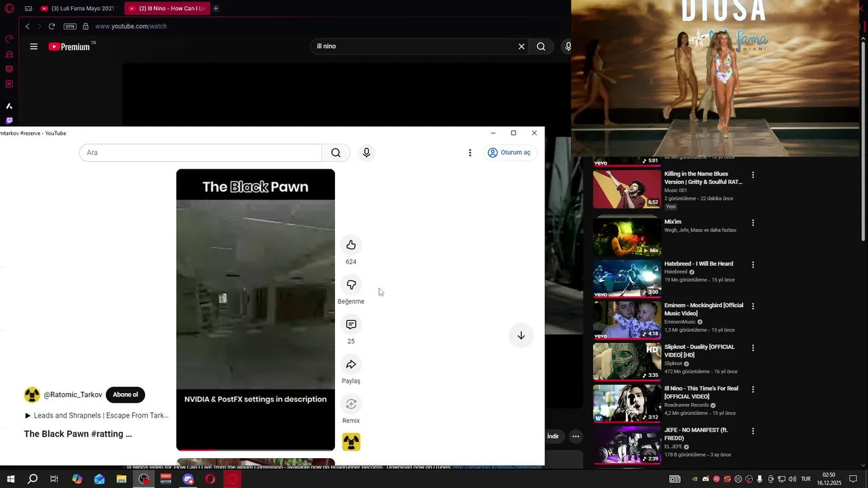Click the Discord tray icon
Image resolution: width=868 pixels, height=488 pixels.
(706, 479)
